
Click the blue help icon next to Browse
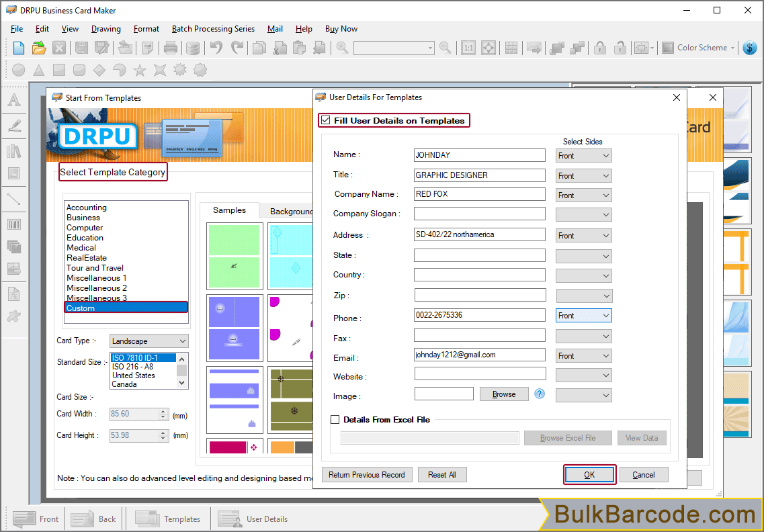(x=540, y=394)
